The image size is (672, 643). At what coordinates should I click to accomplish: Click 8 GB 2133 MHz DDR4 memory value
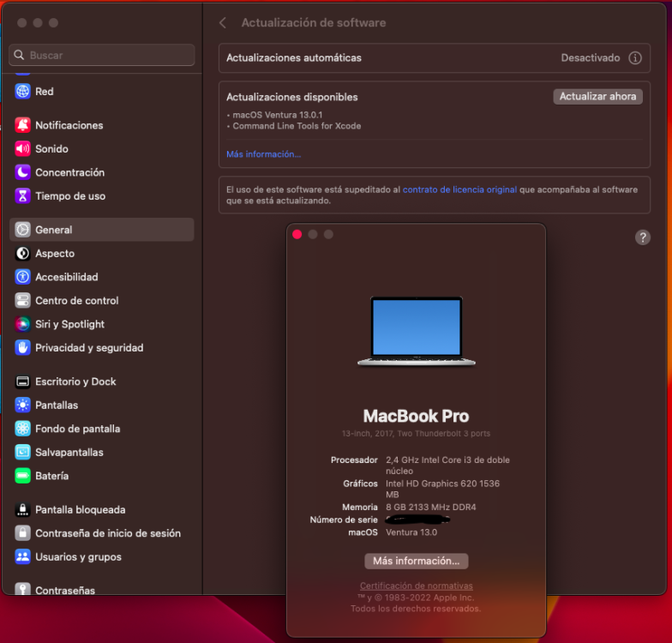tap(430, 508)
